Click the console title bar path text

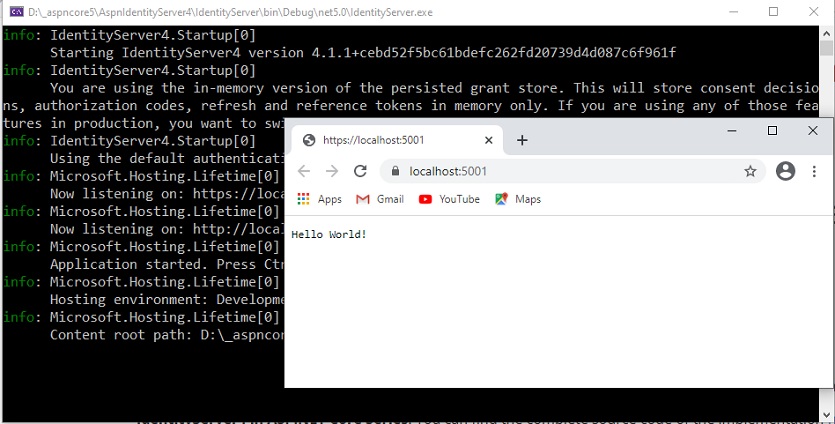click(x=230, y=12)
